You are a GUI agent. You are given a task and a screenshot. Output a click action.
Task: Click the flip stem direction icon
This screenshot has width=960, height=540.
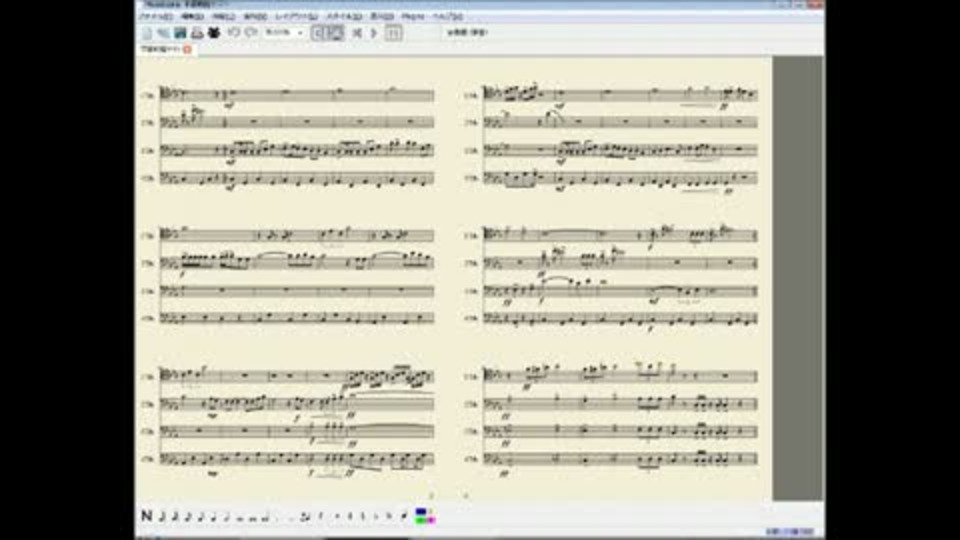[404, 517]
